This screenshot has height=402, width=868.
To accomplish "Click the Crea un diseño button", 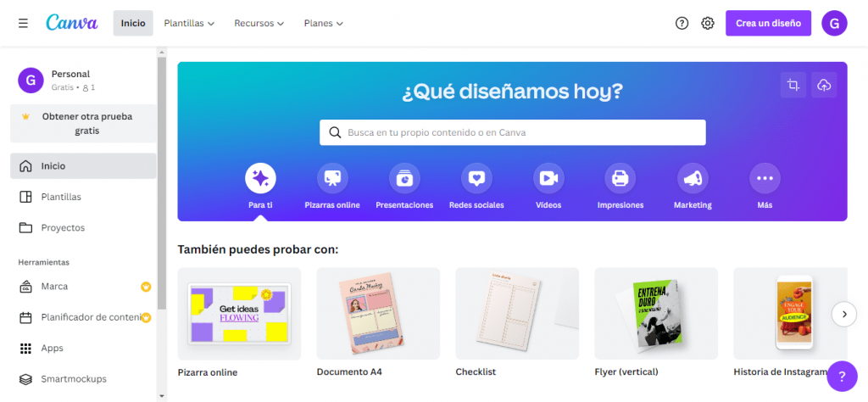I will pyautogui.click(x=768, y=23).
